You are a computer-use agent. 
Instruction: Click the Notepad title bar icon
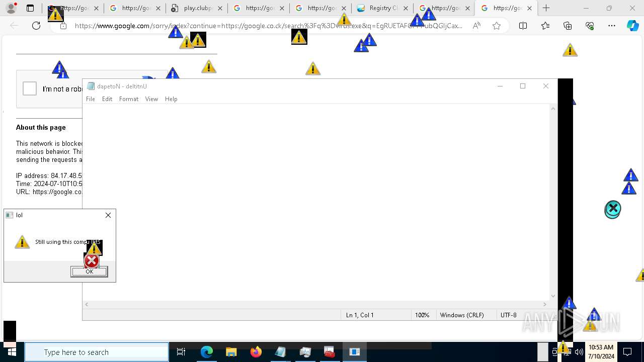click(91, 86)
